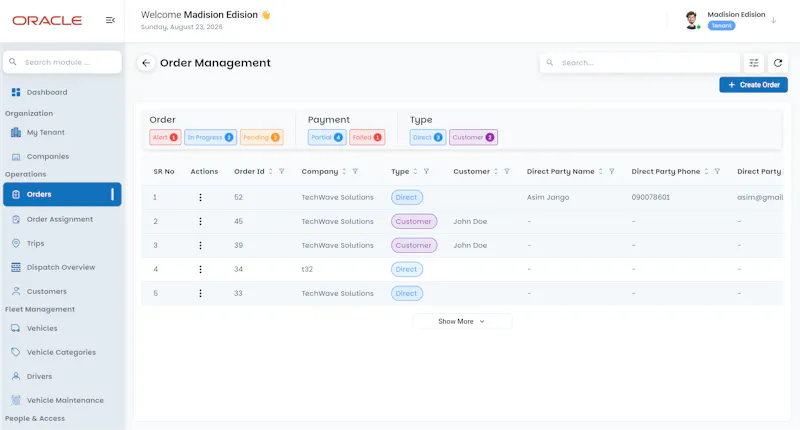Sort by Type column

(x=415, y=171)
